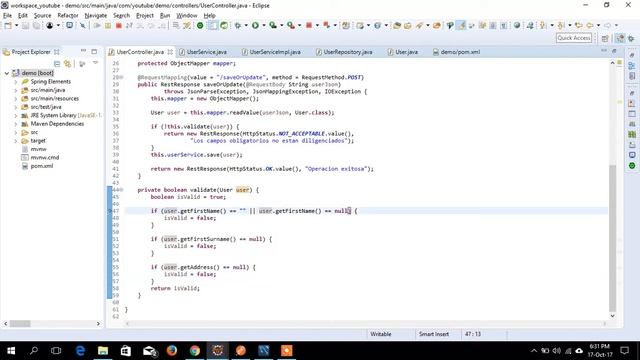Click the globe web browser toolbar icon
640x360 pixels.
(x=517, y=25)
